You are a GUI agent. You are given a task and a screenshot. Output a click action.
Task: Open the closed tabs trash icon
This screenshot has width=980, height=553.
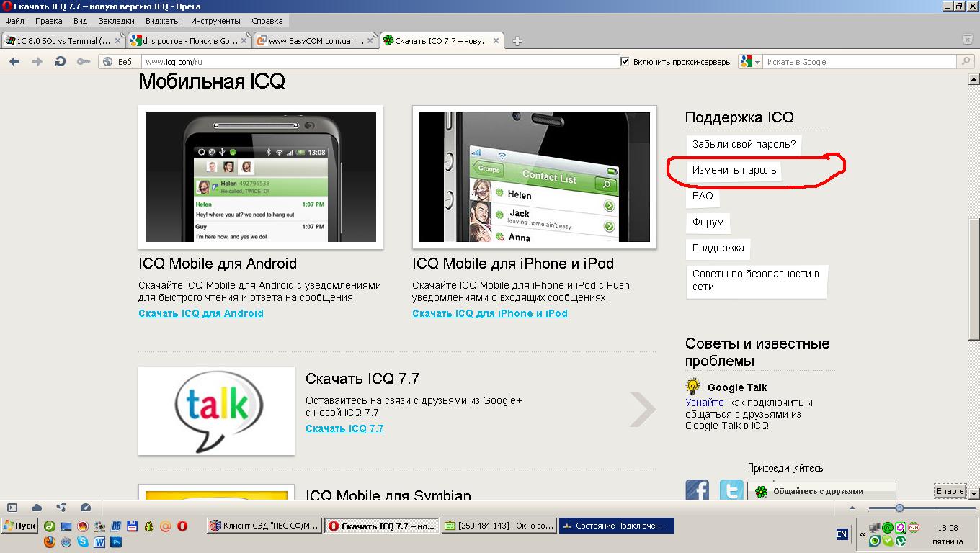pyautogui.click(x=968, y=40)
